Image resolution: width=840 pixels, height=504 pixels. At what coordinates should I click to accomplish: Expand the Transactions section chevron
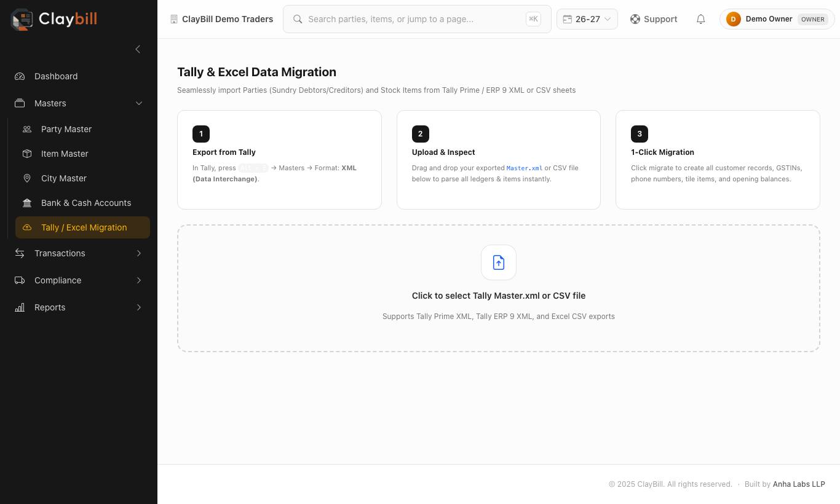139,253
